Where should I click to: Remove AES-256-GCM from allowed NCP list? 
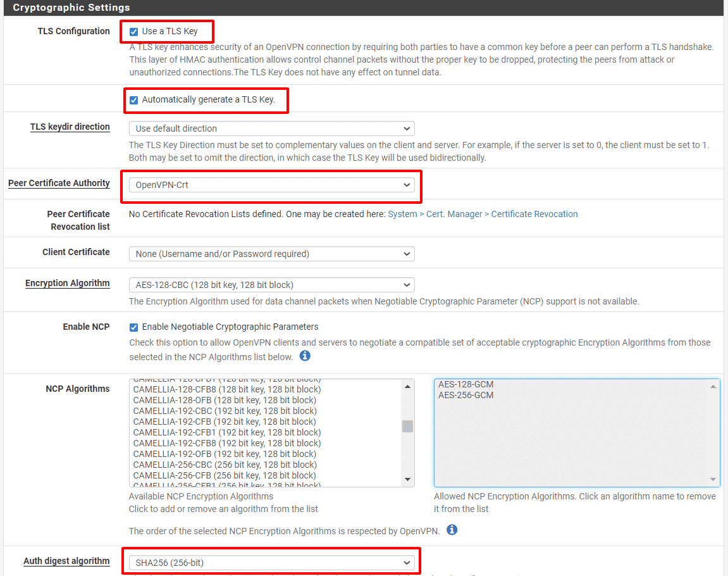click(466, 395)
